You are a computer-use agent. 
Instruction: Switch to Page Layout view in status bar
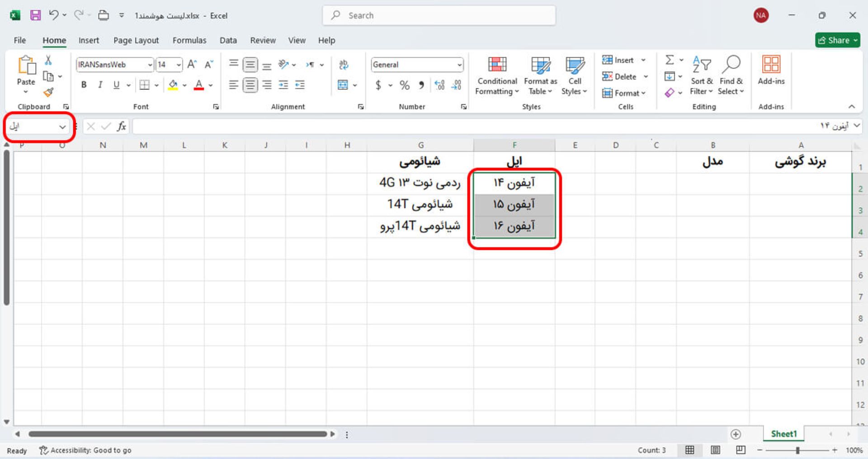715,450
